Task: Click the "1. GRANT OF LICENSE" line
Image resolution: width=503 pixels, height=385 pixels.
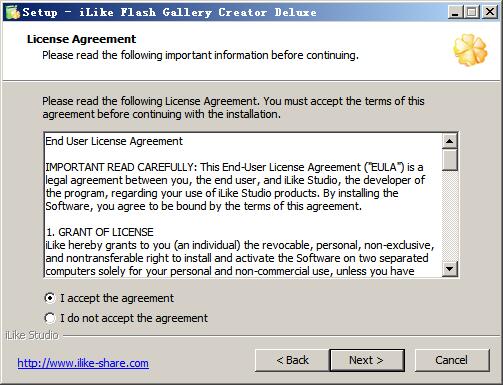Action: [99, 232]
